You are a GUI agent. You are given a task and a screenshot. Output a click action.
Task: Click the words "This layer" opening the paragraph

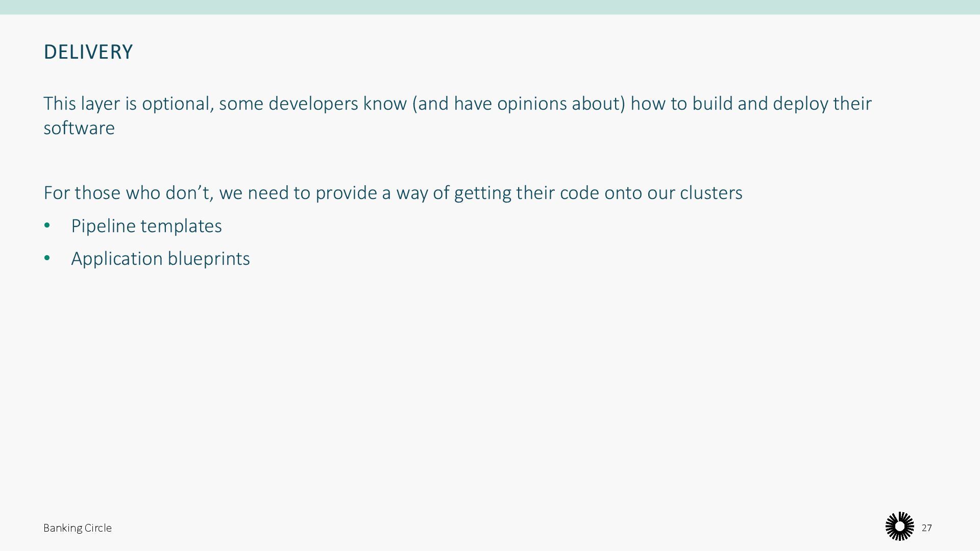(x=82, y=104)
